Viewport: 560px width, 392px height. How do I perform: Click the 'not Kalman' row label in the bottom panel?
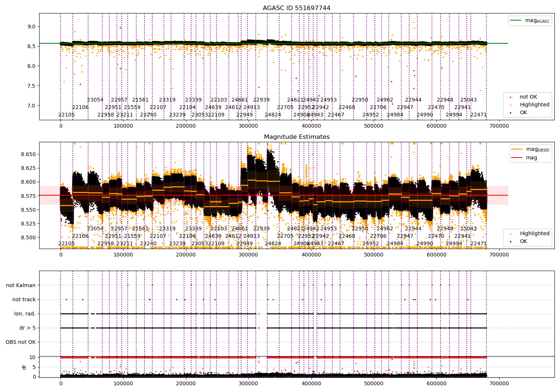pyautogui.click(x=21, y=286)
